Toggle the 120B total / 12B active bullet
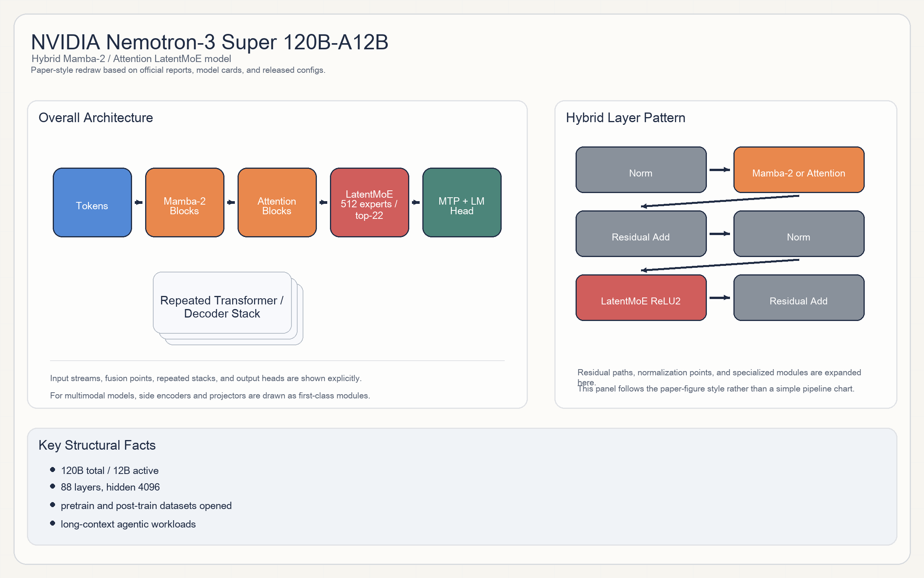Screen dimensions: 924x578 110,470
